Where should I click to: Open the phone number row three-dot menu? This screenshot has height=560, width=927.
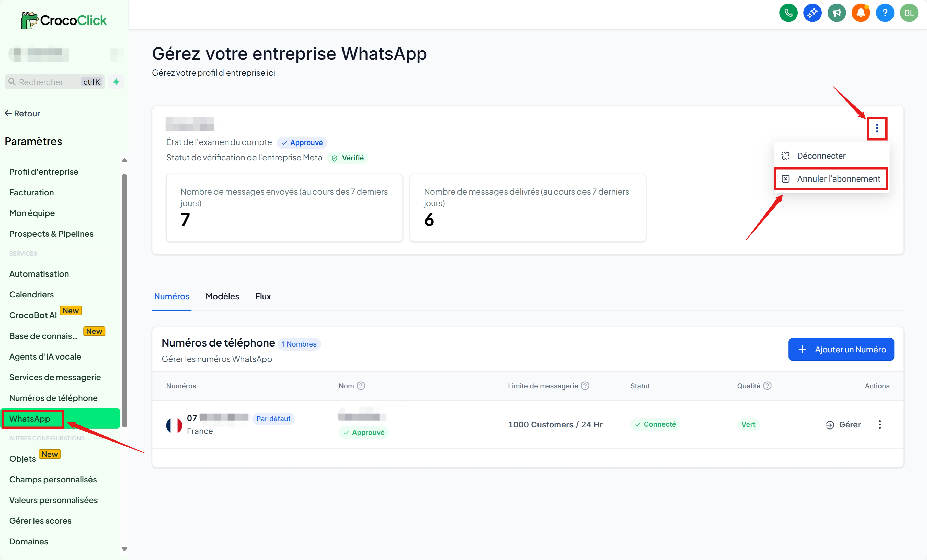click(880, 424)
